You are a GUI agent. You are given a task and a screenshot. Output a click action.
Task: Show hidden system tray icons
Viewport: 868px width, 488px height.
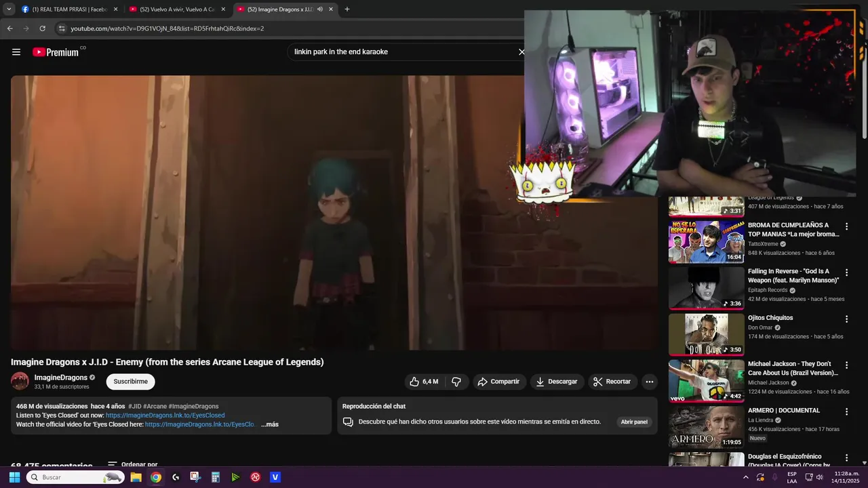(745, 477)
